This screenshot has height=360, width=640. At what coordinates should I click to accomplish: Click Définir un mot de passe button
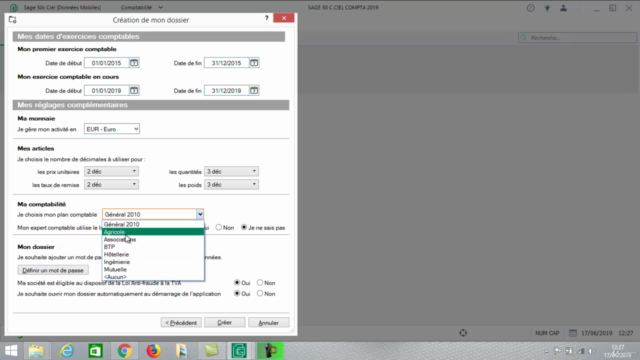tap(53, 270)
